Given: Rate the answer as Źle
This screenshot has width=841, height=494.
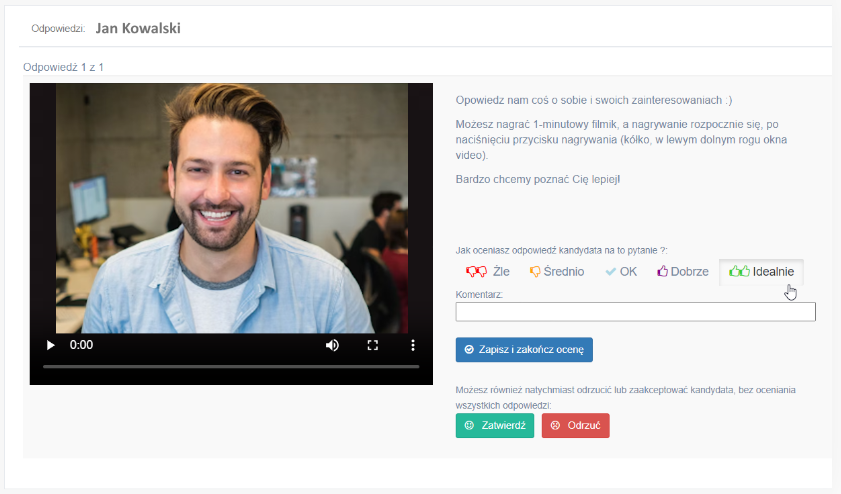Looking at the screenshot, I should coord(488,271).
